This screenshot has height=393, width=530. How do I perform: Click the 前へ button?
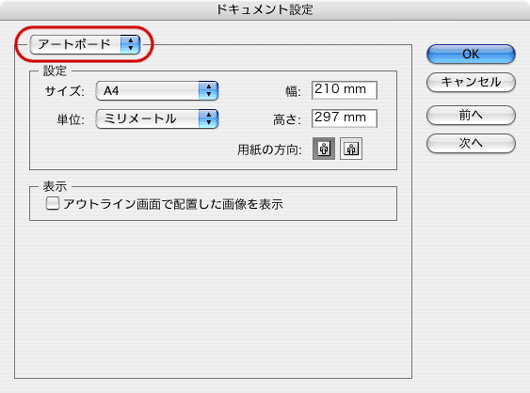tap(471, 115)
